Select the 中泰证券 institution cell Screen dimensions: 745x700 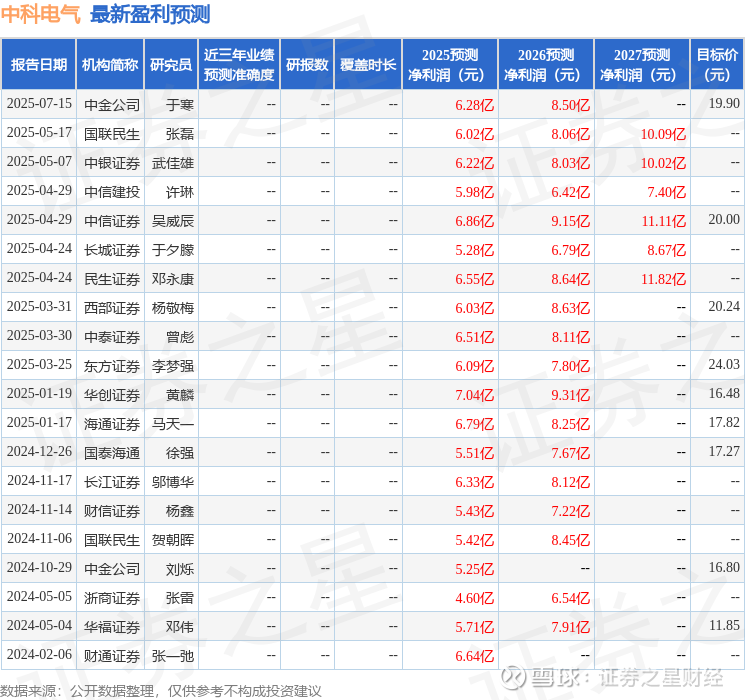pos(112,337)
